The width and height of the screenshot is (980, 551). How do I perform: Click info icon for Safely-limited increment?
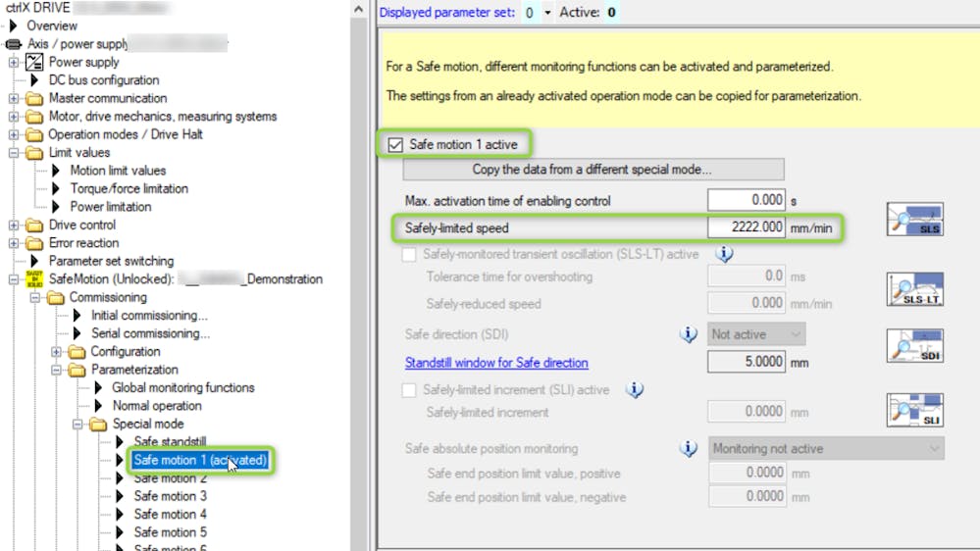pos(635,390)
